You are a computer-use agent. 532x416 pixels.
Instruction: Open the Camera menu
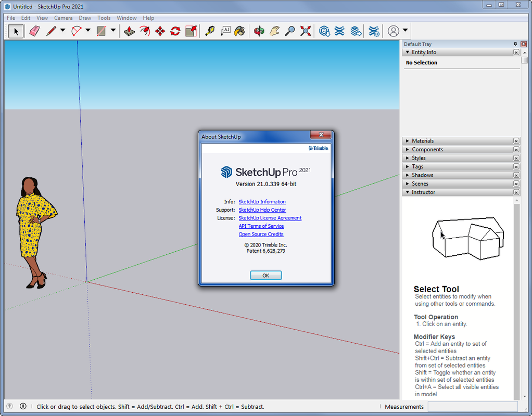64,18
